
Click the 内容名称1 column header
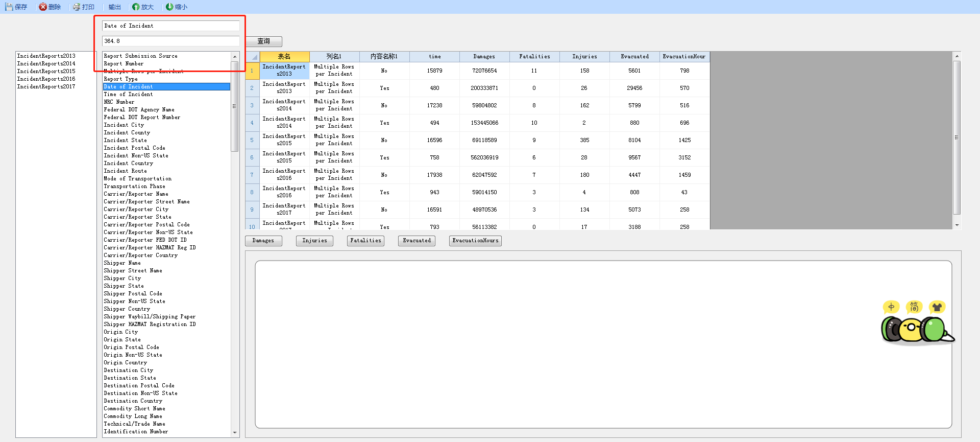click(x=384, y=57)
